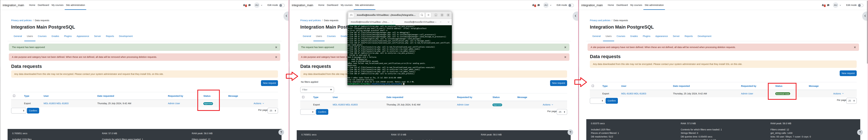Dismiss site purpose warning in right panel
This screenshot has width=868, height=140.
coord(855,47)
